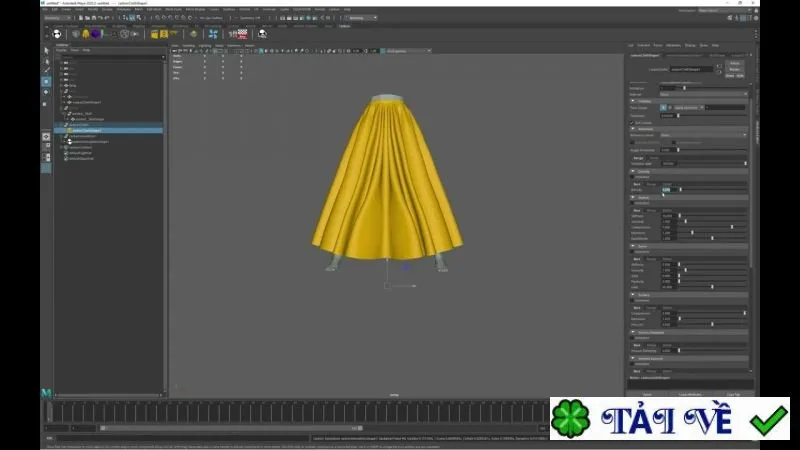Click the Faces count in heads-up display
Viewport: 800px width, 450px height.
[207, 67]
